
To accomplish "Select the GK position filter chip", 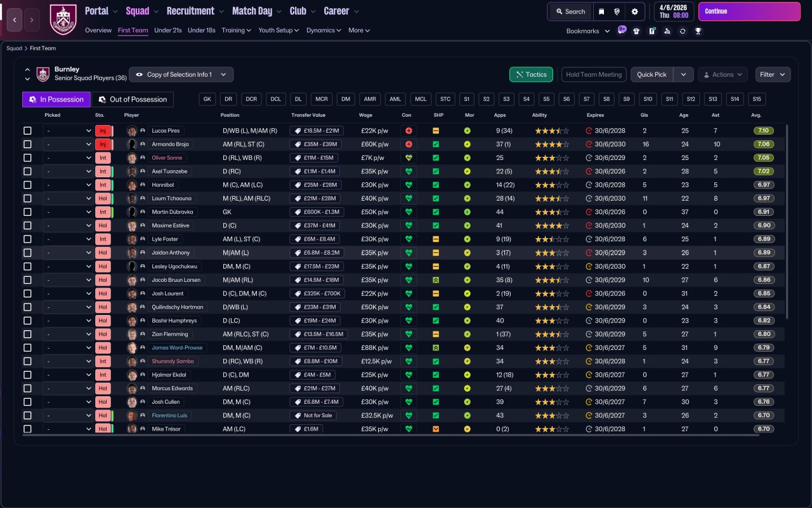I will coord(207,99).
